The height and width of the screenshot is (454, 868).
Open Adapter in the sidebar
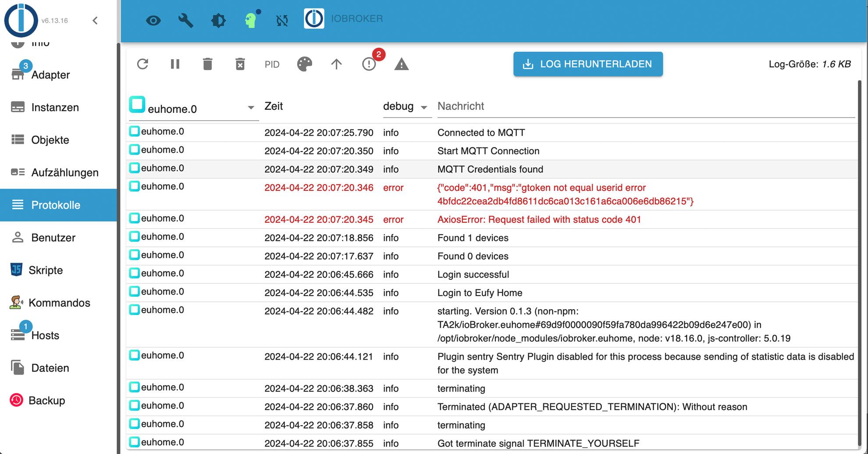pyautogui.click(x=59, y=75)
